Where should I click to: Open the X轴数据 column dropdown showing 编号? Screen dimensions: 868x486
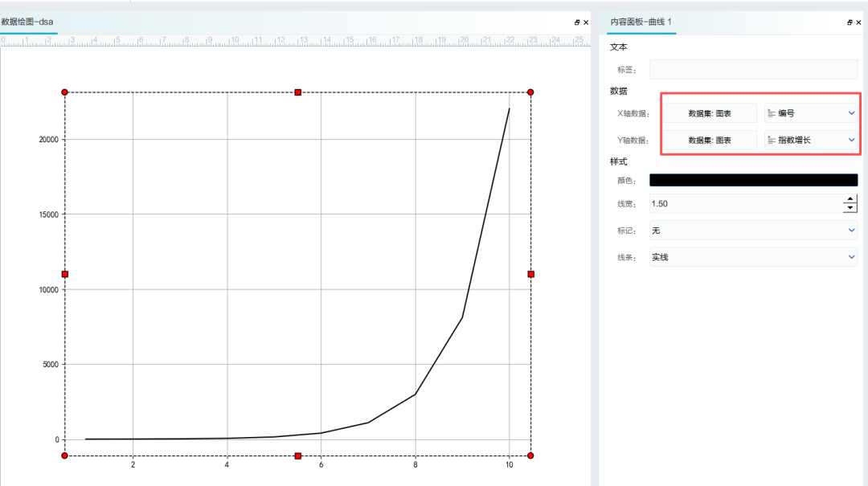pyautogui.click(x=810, y=113)
